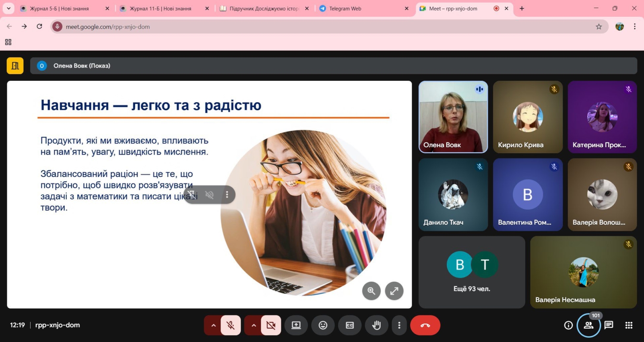Turn on your camera
The image size is (644, 342).
pyautogui.click(x=271, y=325)
